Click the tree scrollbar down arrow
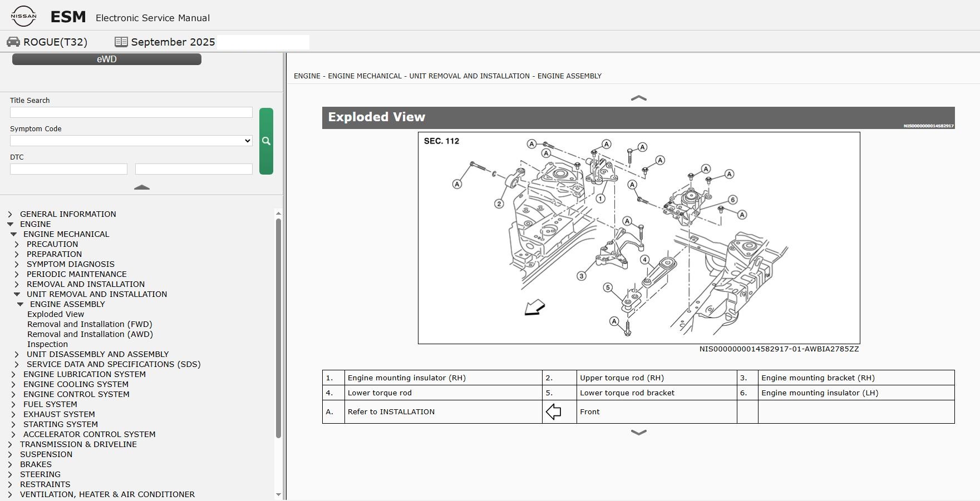This screenshot has width=980, height=501. coord(278,495)
